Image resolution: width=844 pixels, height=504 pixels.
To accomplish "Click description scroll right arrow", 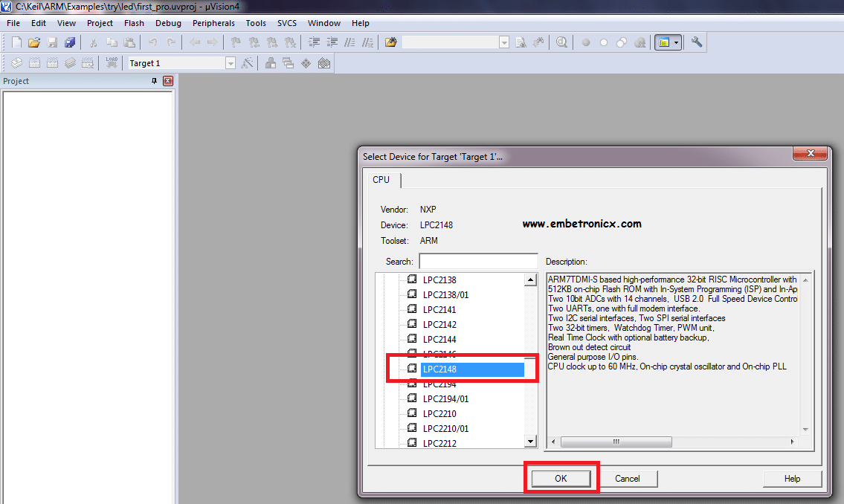I will coord(793,442).
